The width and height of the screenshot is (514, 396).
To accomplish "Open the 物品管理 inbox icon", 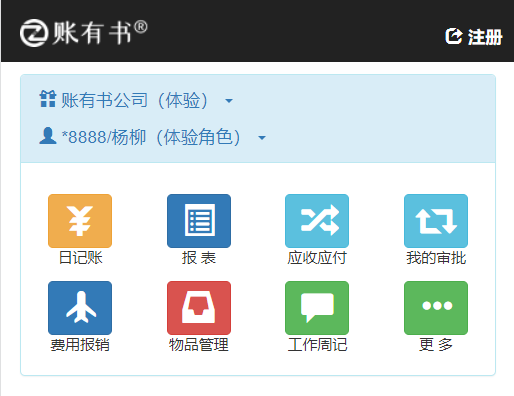I will [199, 308].
